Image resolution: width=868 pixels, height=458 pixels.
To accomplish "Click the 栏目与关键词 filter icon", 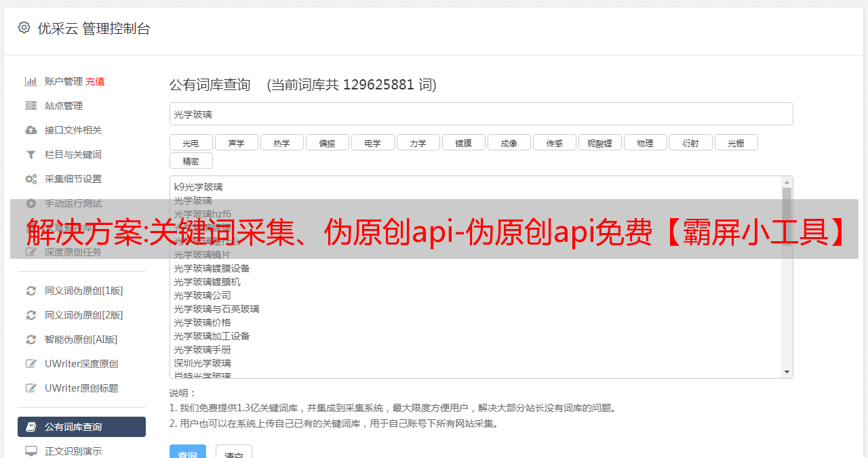I will pyautogui.click(x=31, y=154).
